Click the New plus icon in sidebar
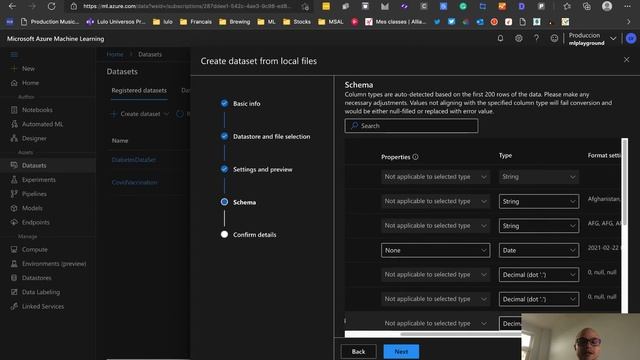The height and width of the screenshot is (360, 640). coord(14,69)
